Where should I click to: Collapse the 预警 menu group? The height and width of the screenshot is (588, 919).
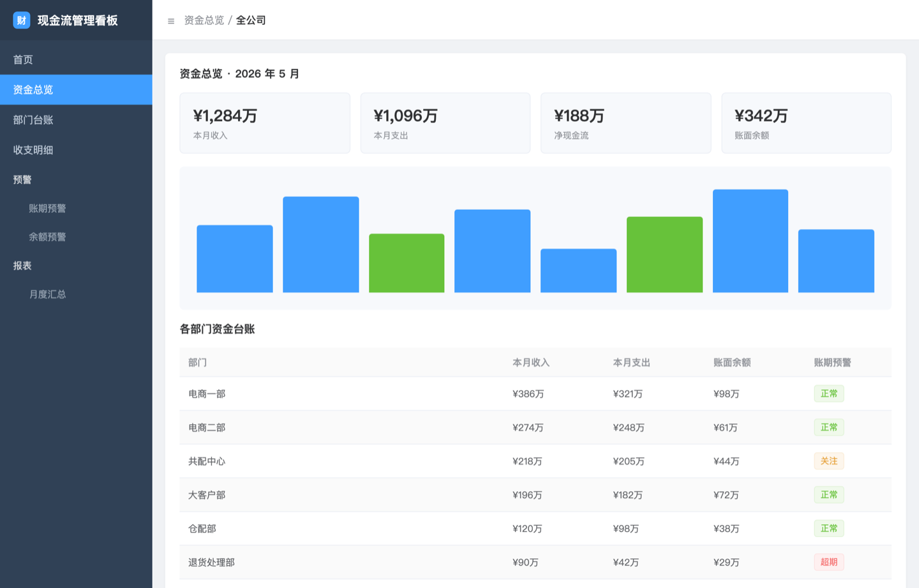76,180
